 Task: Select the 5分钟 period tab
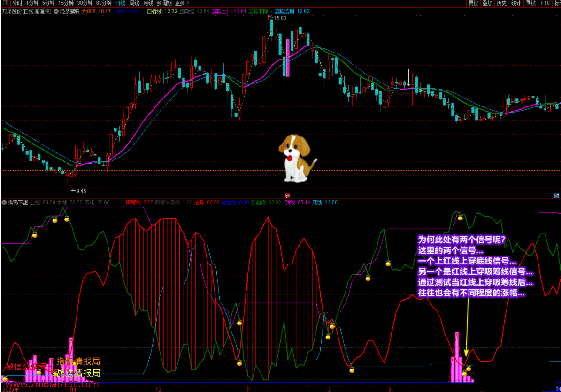[48, 3]
